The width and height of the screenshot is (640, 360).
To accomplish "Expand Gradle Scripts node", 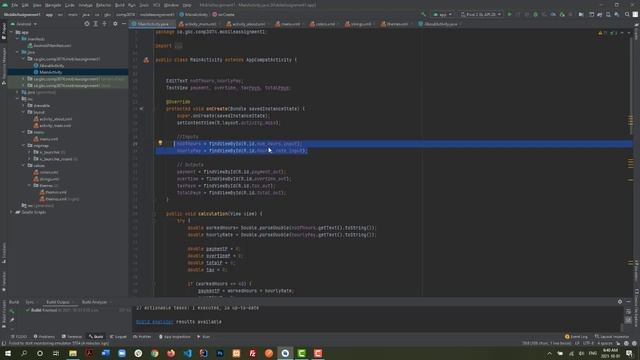I will 11,212.
